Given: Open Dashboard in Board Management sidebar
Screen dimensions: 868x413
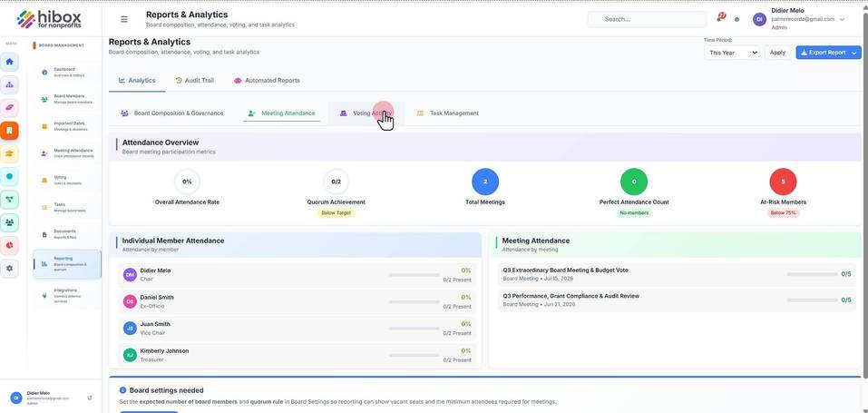Looking at the screenshot, I should tap(66, 72).
